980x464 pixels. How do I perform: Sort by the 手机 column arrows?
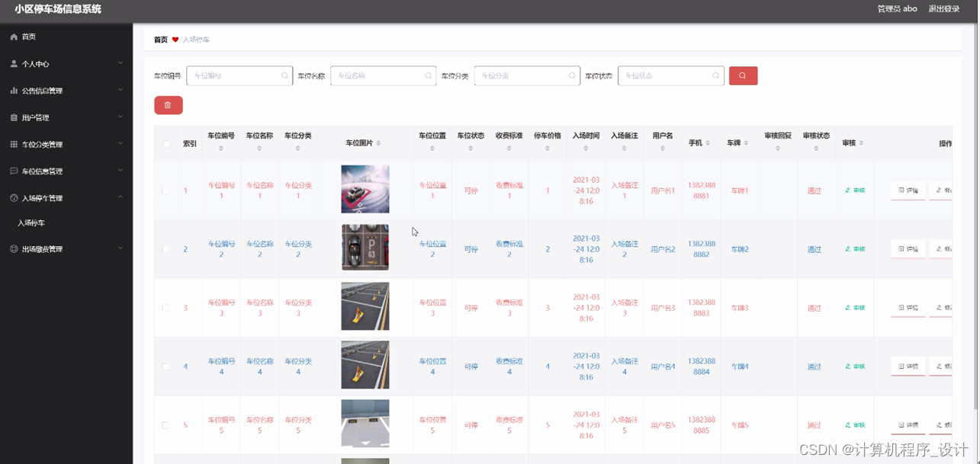(x=708, y=143)
